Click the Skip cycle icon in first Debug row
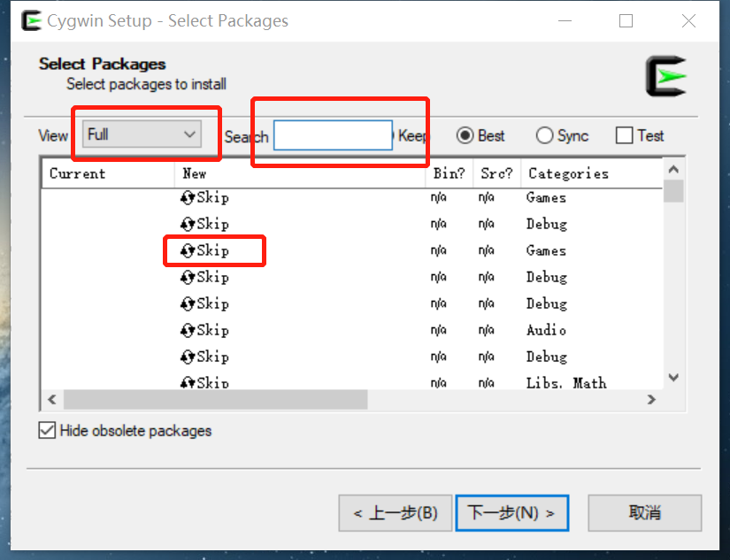This screenshot has height=560, width=730. pos(188,225)
